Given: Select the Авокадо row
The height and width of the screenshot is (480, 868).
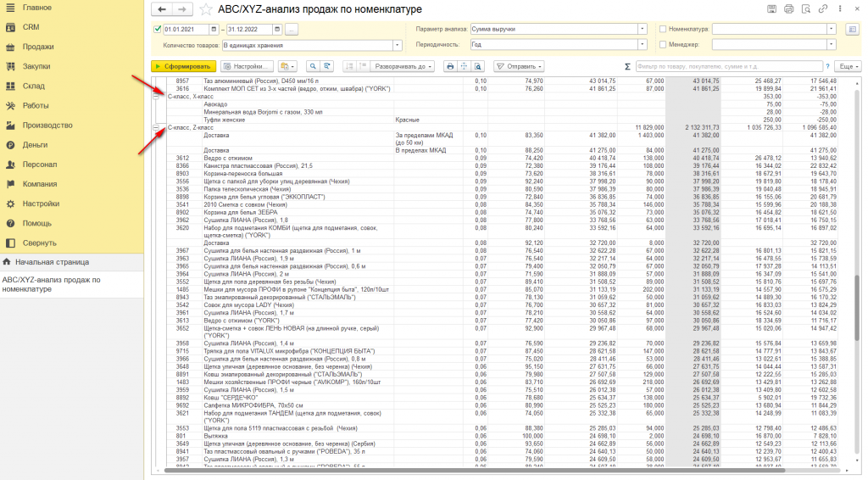Looking at the screenshot, I should coord(502,104).
